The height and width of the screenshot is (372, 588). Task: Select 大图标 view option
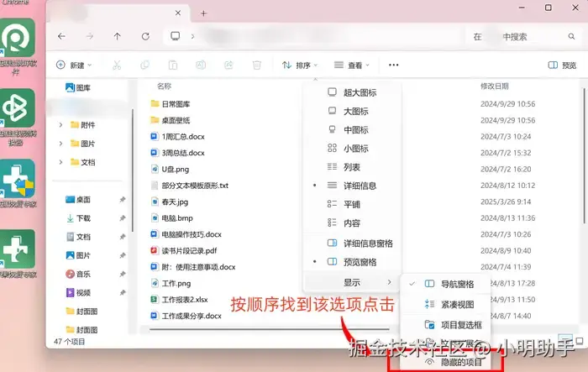point(352,112)
